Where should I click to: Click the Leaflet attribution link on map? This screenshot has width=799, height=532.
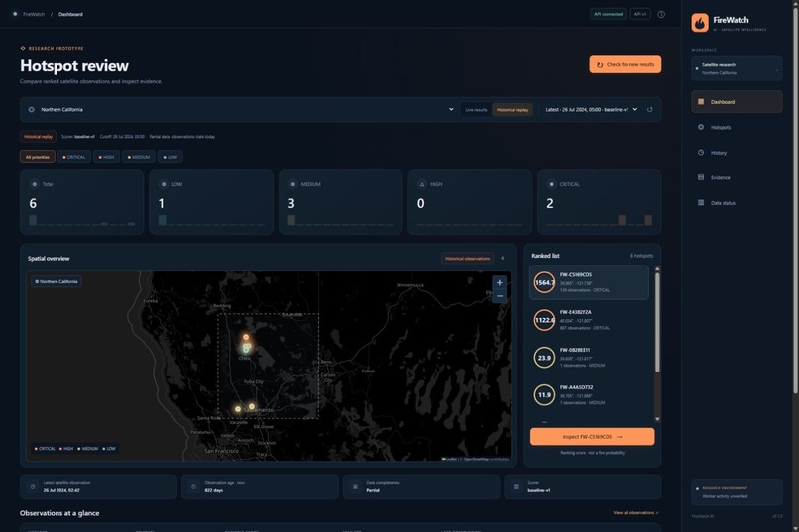450,459
